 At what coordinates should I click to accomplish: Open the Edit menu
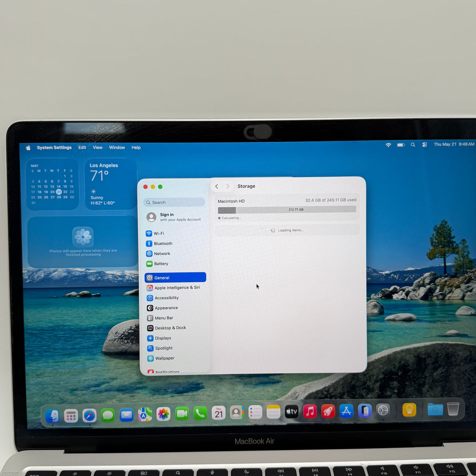pyautogui.click(x=82, y=147)
